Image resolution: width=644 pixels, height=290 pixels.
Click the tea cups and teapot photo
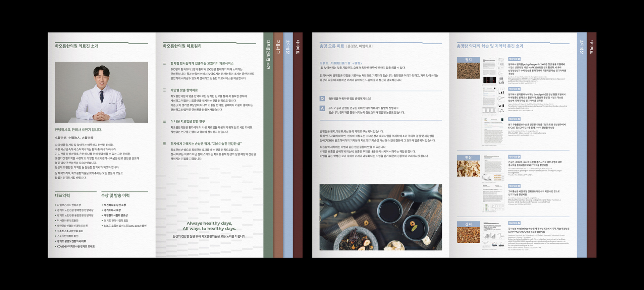(381, 217)
